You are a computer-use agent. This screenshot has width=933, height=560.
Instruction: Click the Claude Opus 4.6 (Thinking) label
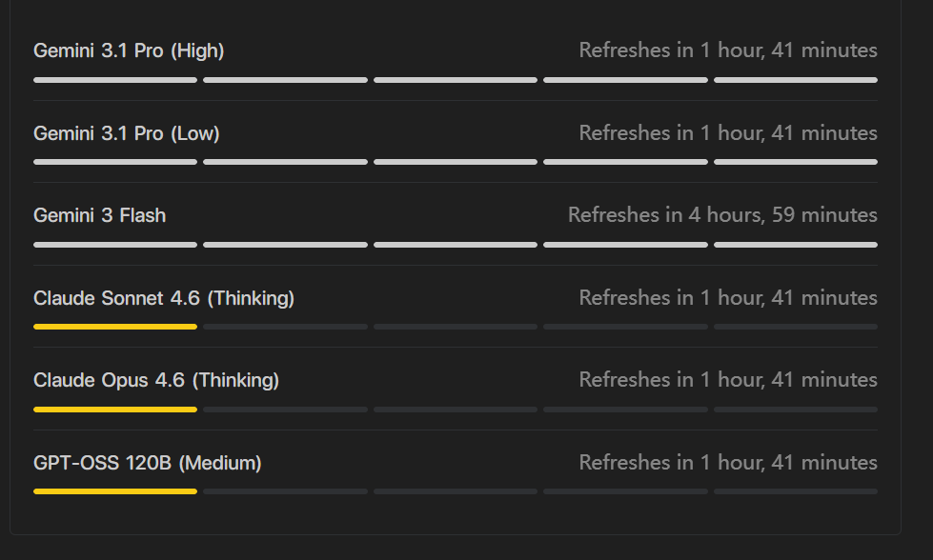[156, 380]
